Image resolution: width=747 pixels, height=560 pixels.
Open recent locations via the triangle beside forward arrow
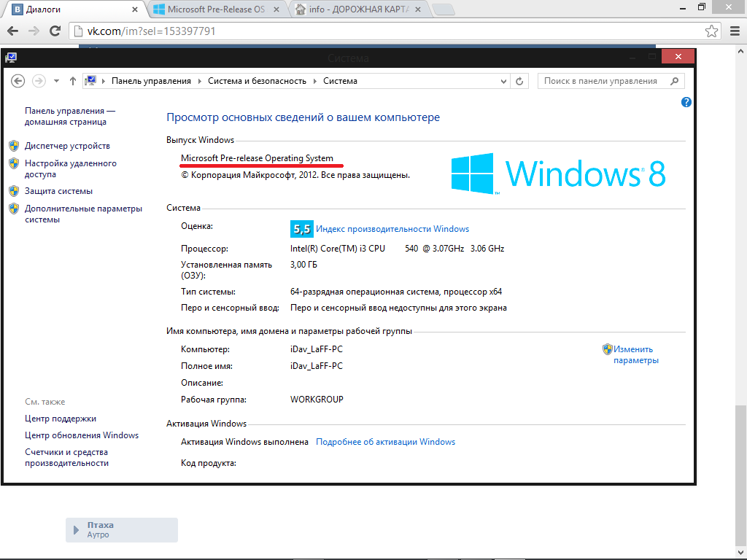click(56, 80)
